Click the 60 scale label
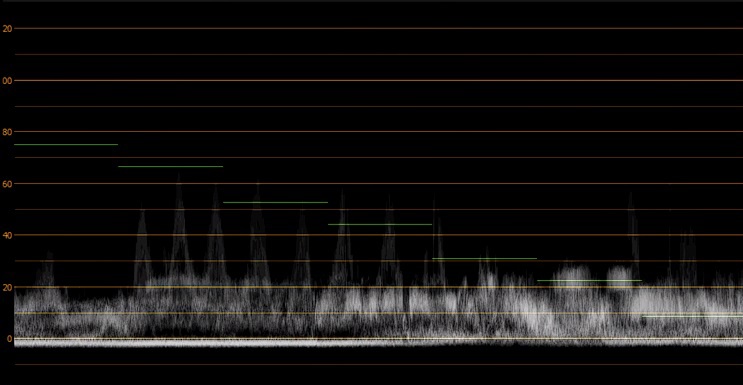743x385 pixels. [7, 183]
